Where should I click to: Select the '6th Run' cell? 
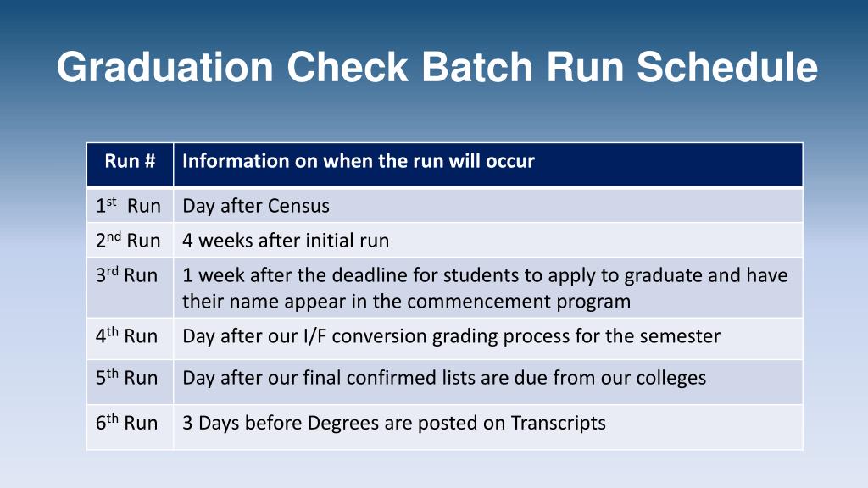coord(130,427)
